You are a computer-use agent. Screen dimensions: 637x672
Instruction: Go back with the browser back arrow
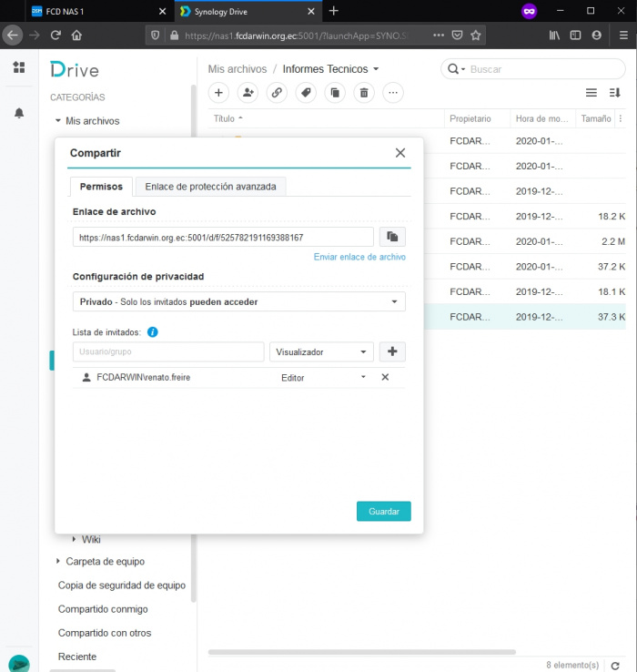pos(13,36)
